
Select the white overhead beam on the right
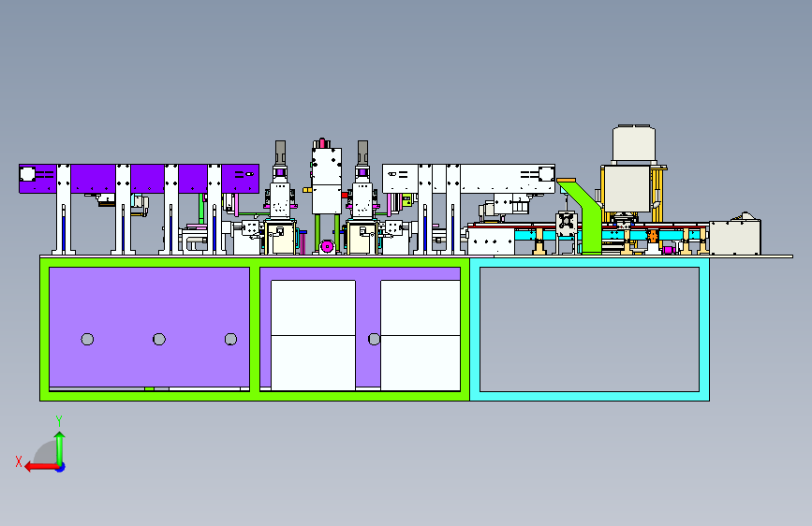pos(468,179)
